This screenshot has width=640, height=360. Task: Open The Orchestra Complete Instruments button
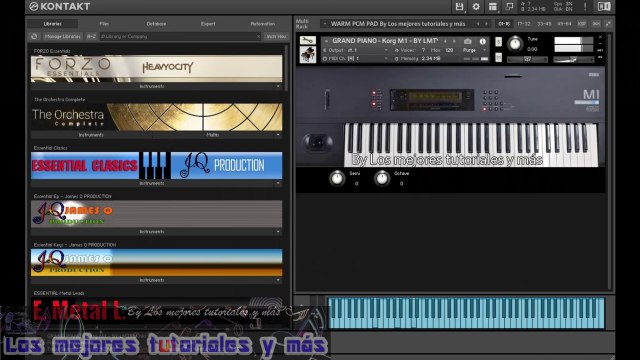click(x=91, y=135)
